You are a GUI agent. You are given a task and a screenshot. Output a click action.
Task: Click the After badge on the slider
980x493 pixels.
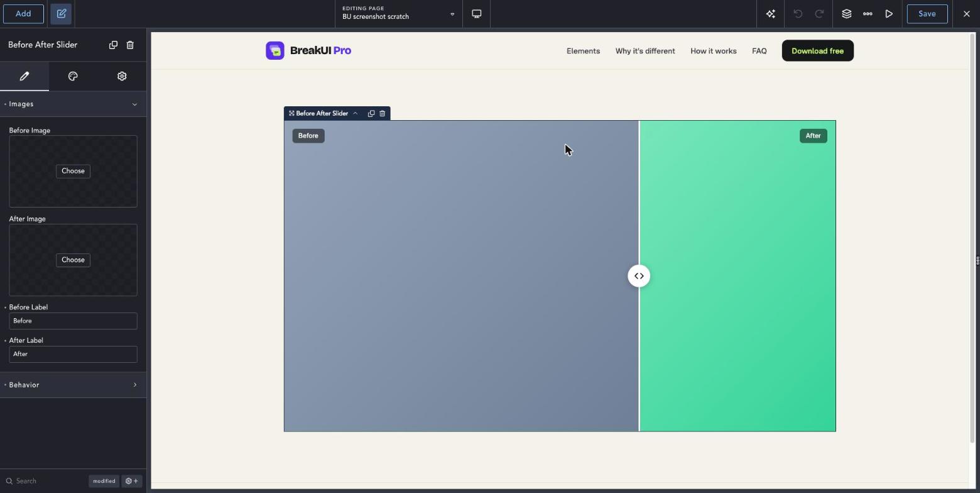[x=813, y=136]
